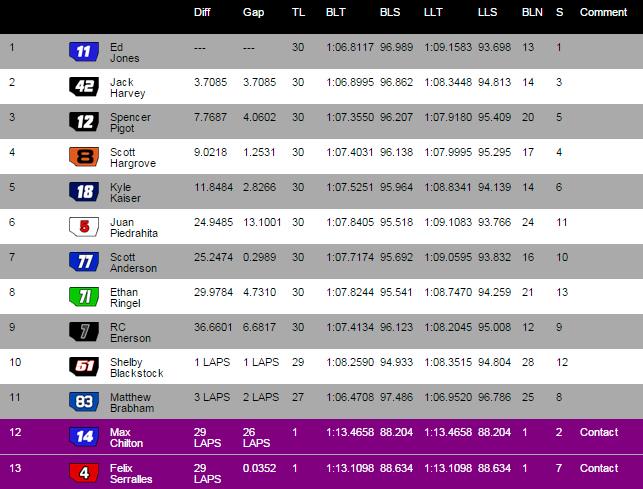Click Shelby Blackstock car number 61 badge
The width and height of the screenshot is (643, 489).
84,367
